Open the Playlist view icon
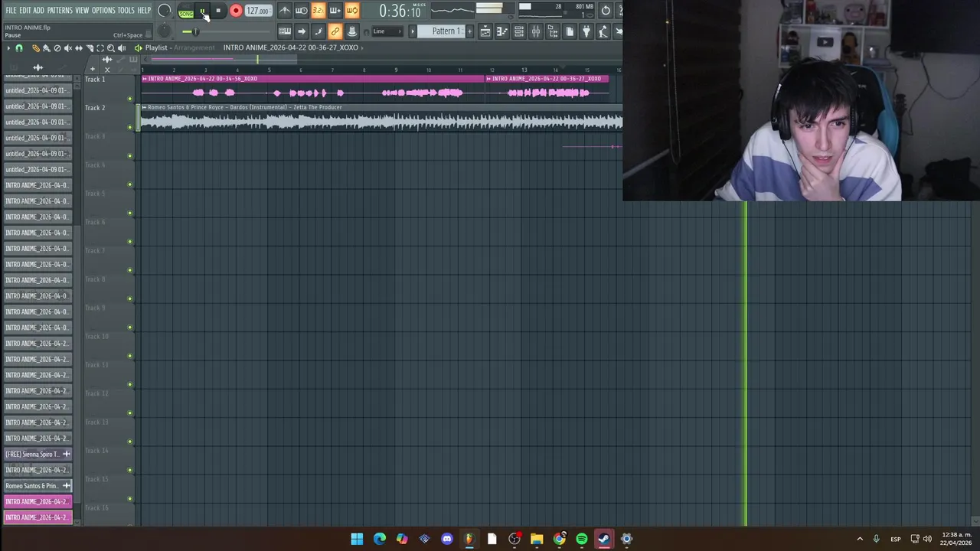Image resolution: width=980 pixels, height=551 pixels. pyautogui.click(x=485, y=31)
